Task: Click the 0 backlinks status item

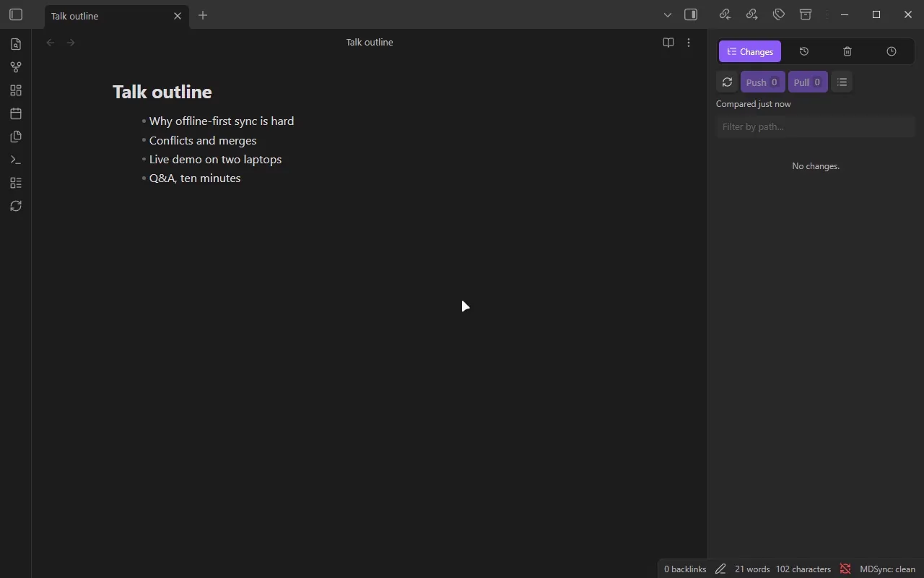Action: [685, 569]
